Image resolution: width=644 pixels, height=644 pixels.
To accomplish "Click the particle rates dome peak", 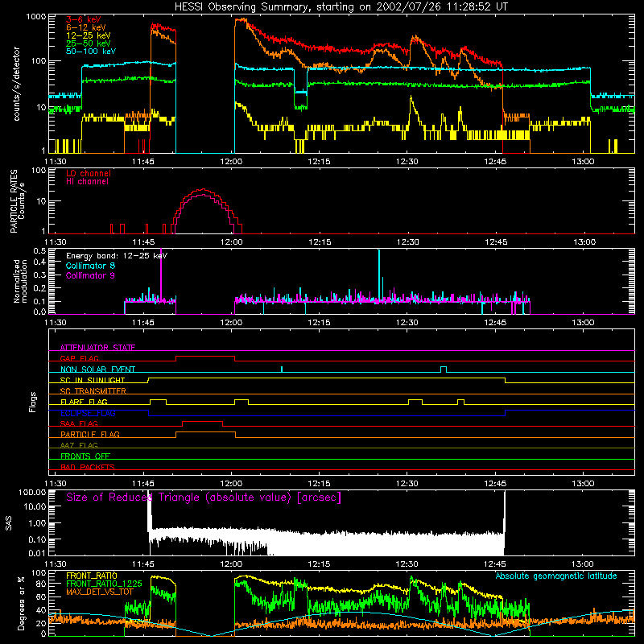I will tap(204, 190).
